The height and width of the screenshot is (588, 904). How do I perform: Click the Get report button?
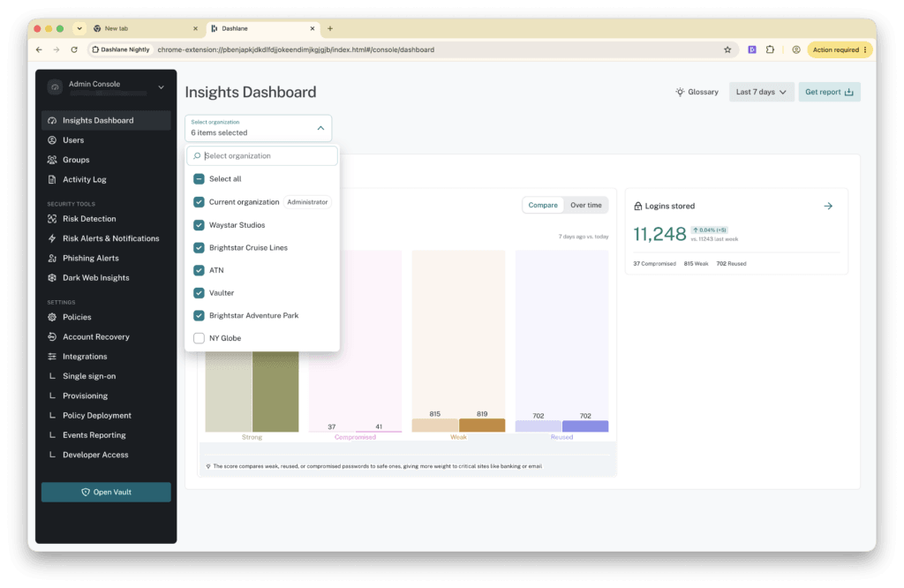[829, 92]
